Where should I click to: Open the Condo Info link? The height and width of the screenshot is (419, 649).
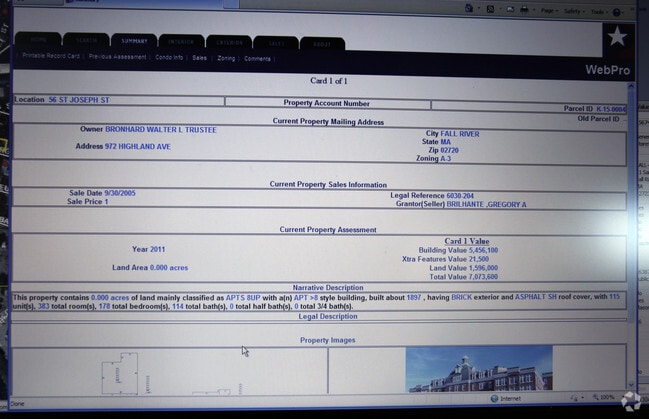click(169, 58)
